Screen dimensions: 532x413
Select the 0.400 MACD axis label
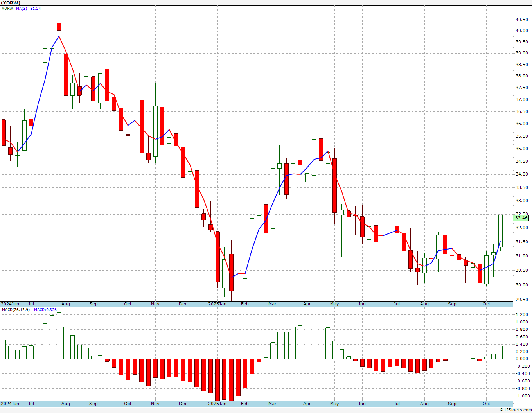(x=521, y=345)
